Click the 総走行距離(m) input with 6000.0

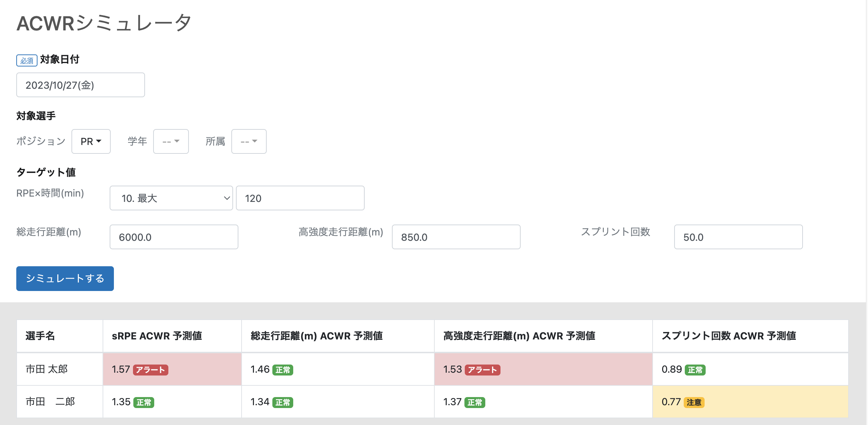[x=174, y=237]
